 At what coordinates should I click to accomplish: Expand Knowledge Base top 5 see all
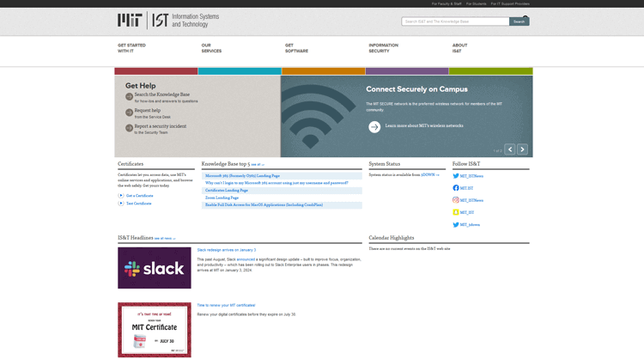[258, 164]
